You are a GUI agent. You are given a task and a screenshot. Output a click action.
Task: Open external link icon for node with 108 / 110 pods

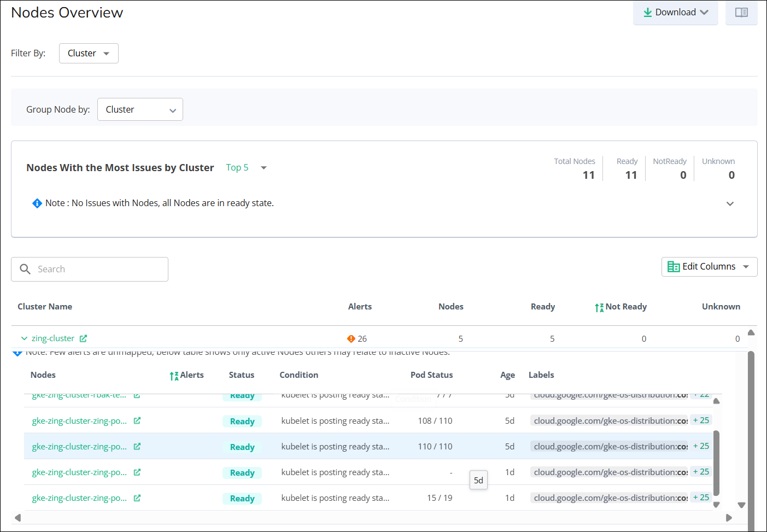[137, 420]
